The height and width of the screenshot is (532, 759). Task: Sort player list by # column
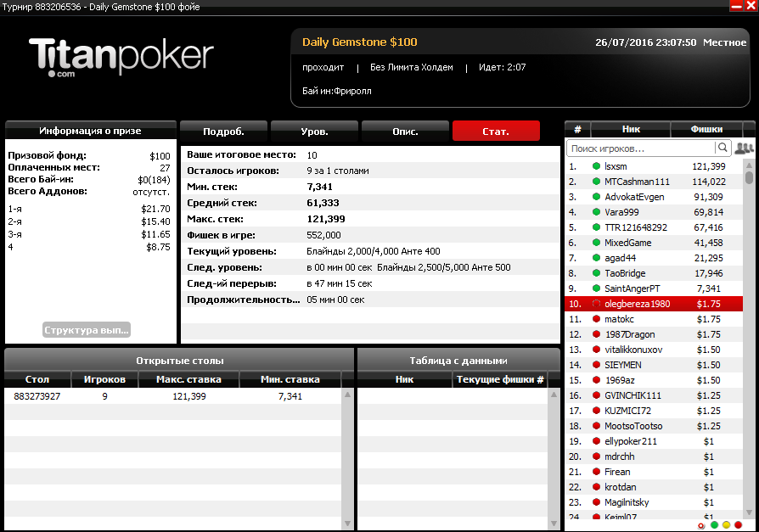pyautogui.click(x=577, y=129)
